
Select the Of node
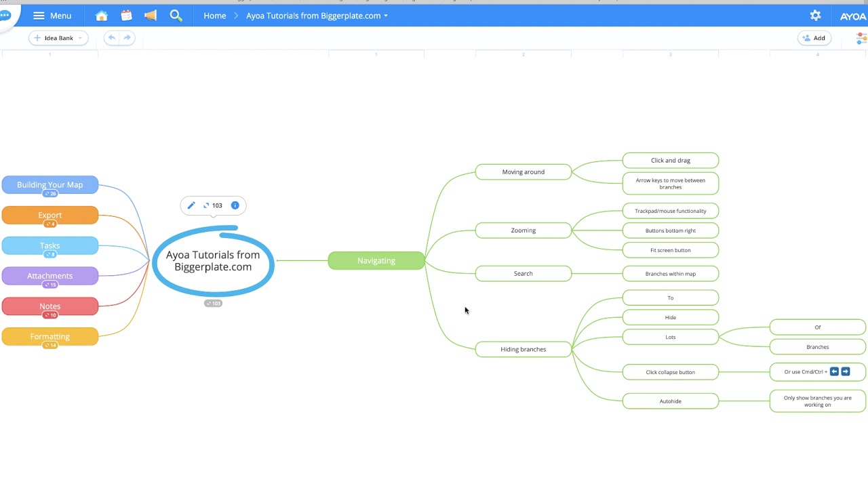click(x=818, y=327)
